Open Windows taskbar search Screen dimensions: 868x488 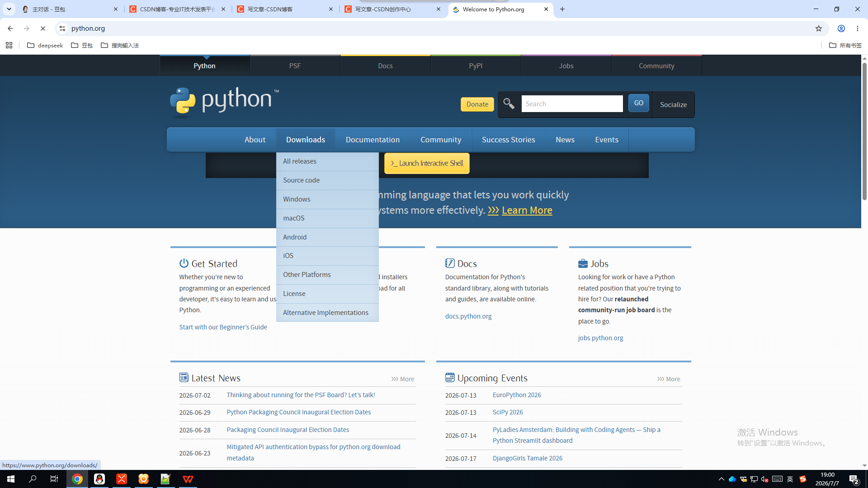[x=33, y=479]
